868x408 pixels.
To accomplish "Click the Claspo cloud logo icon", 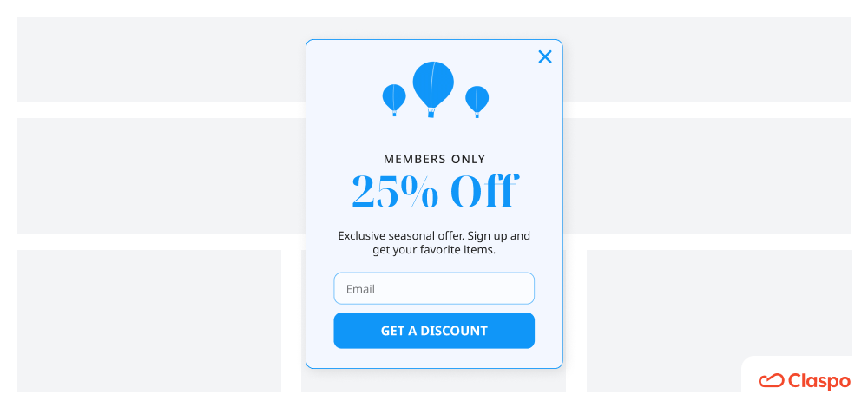I will [771, 381].
